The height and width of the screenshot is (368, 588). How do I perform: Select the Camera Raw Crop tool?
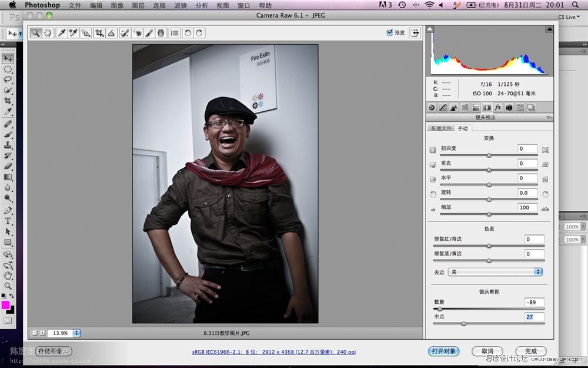tap(99, 33)
